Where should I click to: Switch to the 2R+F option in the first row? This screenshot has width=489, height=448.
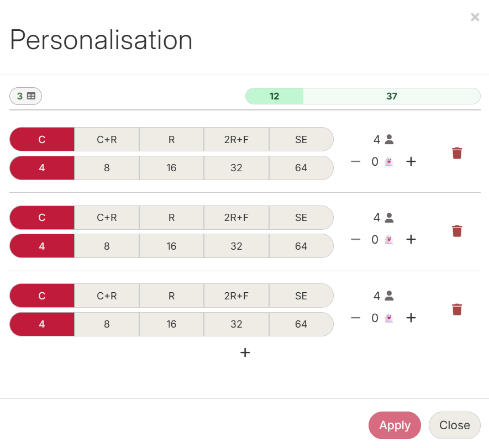tap(236, 139)
